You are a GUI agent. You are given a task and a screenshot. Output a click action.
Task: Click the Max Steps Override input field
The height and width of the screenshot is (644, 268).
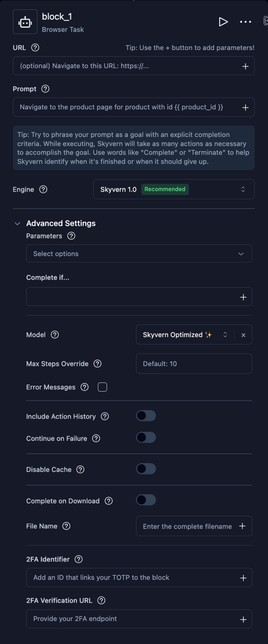[x=194, y=364]
